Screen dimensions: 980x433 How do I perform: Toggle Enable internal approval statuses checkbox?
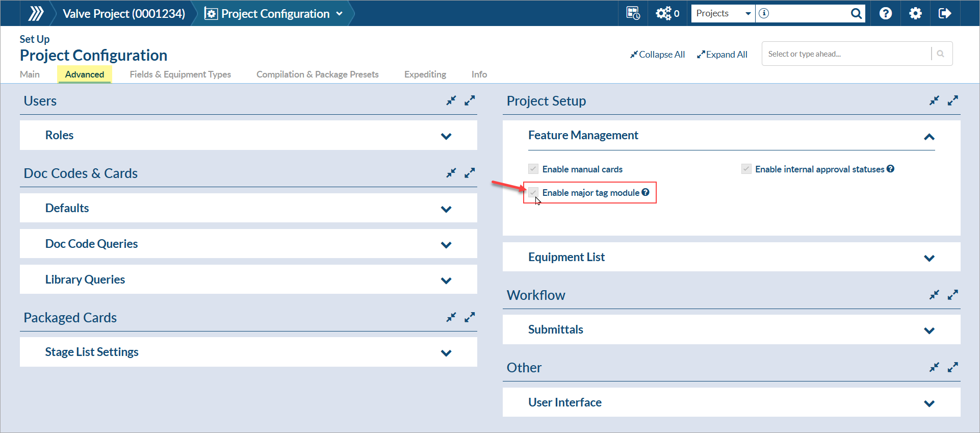click(x=746, y=169)
